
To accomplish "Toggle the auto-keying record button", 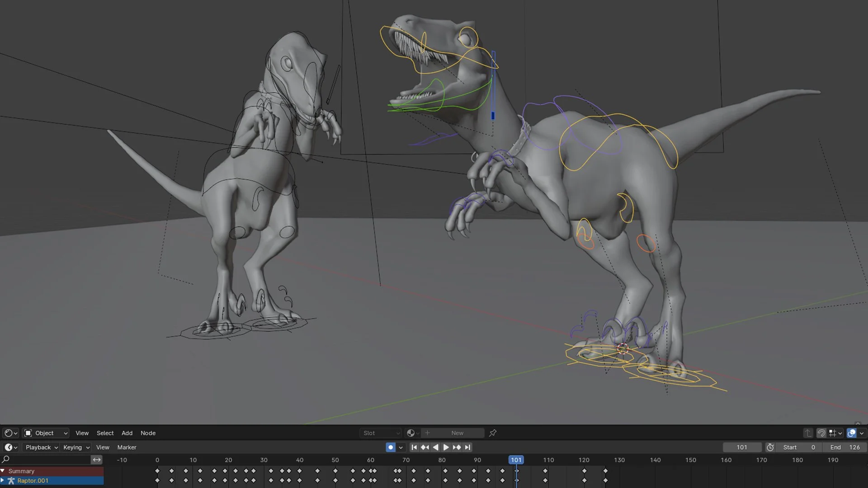I will pyautogui.click(x=391, y=447).
